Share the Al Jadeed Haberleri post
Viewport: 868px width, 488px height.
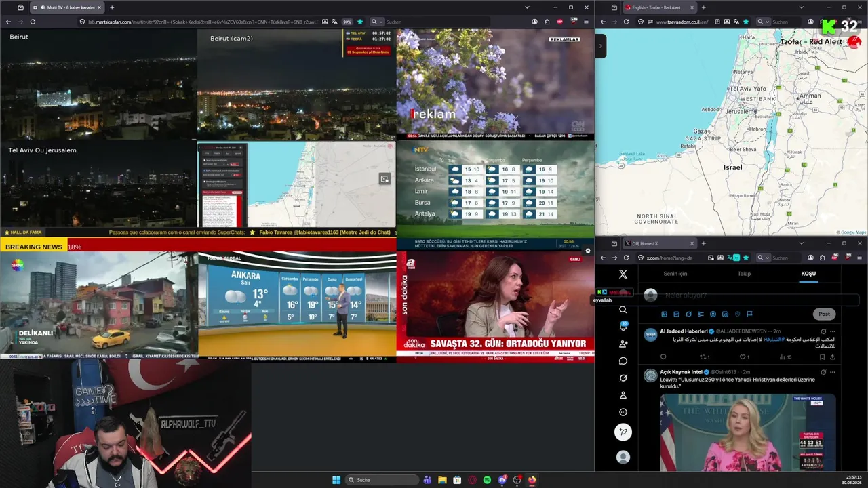832,357
